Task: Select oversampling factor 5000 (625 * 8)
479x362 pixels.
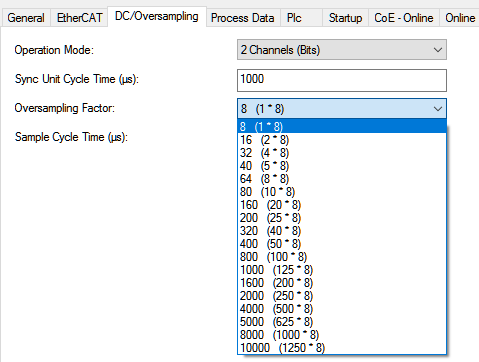Action: pyautogui.click(x=342, y=322)
